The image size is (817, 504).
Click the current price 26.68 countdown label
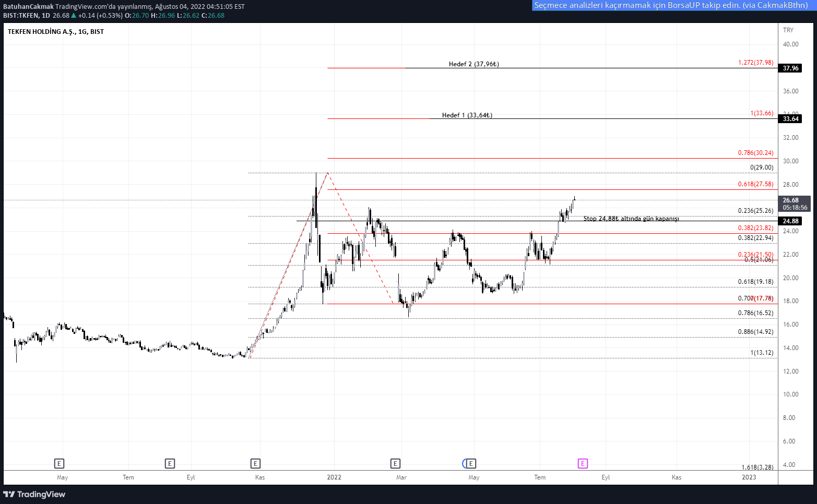coord(795,203)
